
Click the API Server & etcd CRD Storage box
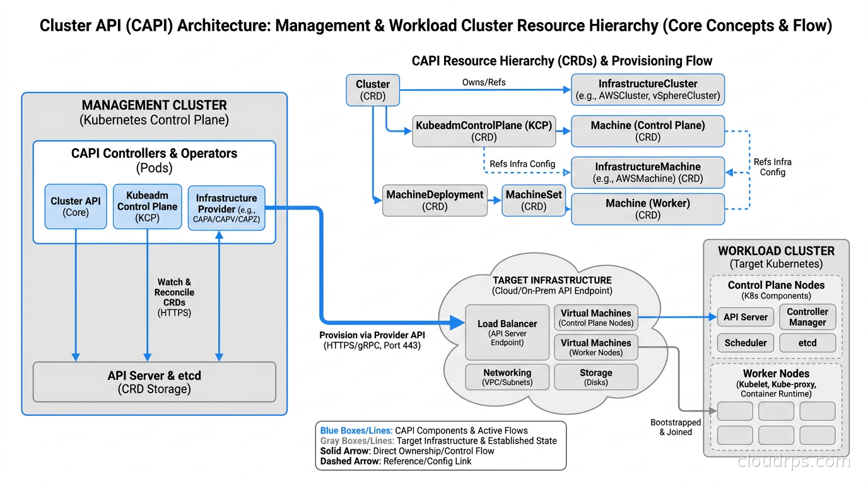pos(155,382)
